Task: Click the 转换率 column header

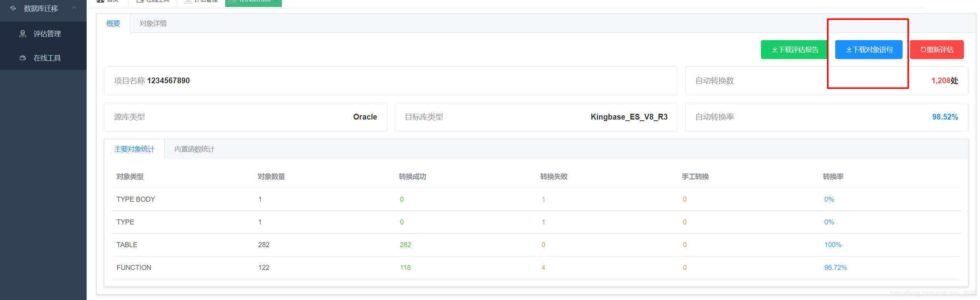Action: coord(833,177)
